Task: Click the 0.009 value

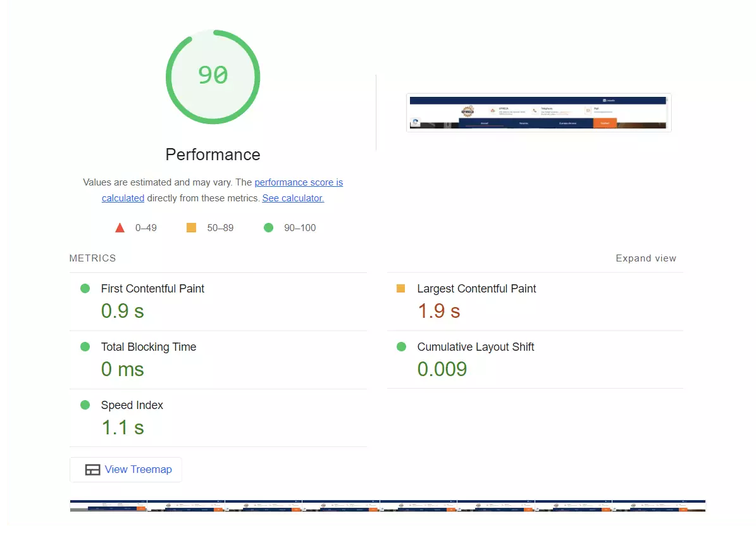Action: pyautogui.click(x=442, y=369)
